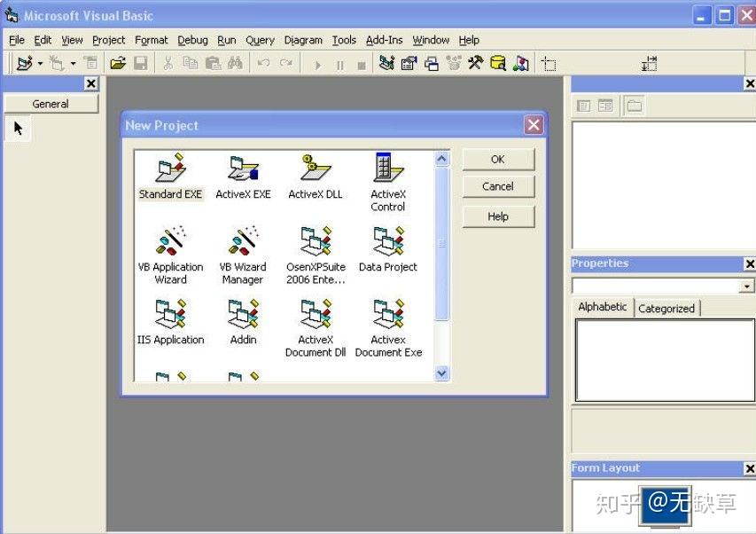Image resolution: width=756 pixels, height=534 pixels.
Task: Click the Save Project floppy disk icon
Action: [140, 63]
